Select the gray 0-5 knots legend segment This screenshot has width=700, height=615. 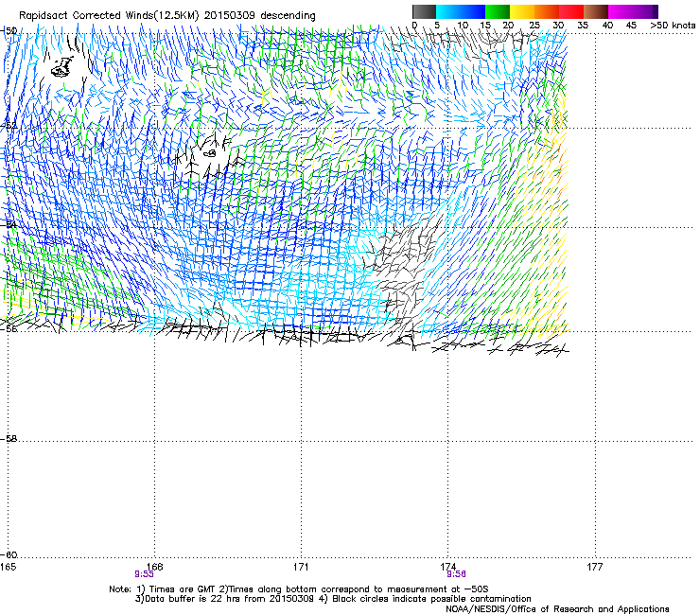(x=424, y=11)
